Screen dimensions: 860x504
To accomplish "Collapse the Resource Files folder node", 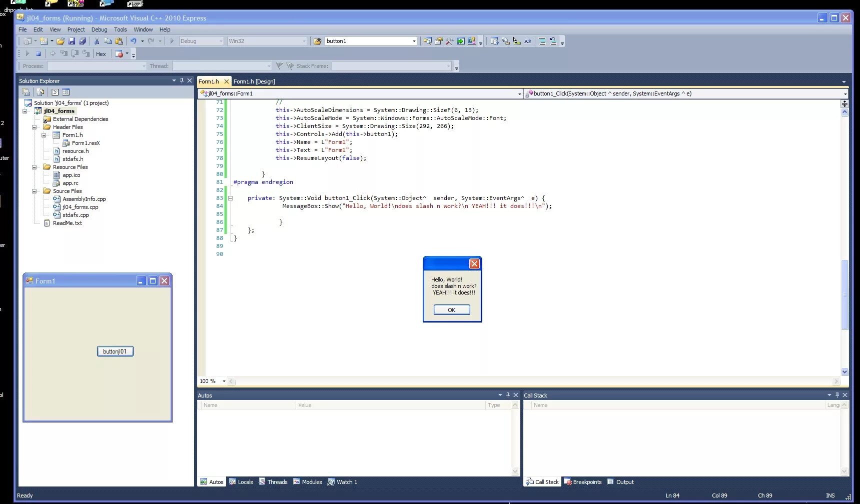I will [x=35, y=167].
